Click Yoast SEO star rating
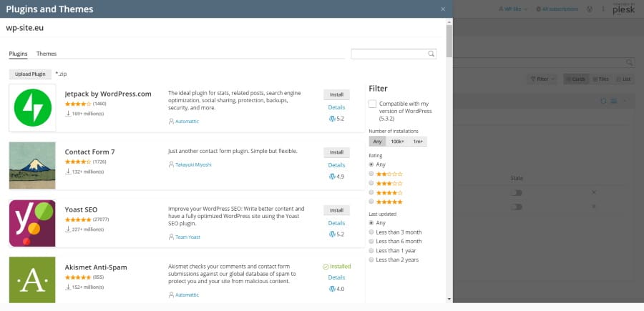The height and width of the screenshot is (311, 644). click(x=78, y=219)
